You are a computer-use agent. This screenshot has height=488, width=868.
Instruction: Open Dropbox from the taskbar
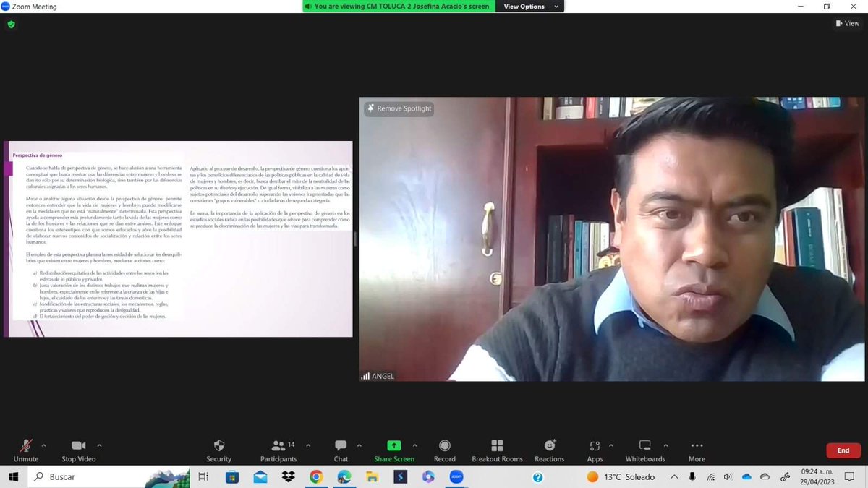point(289,477)
